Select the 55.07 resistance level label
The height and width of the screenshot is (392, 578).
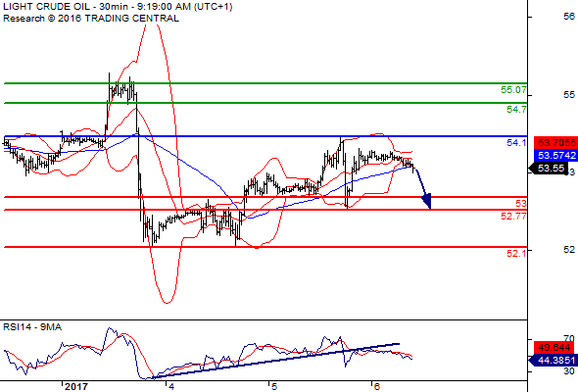point(513,89)
